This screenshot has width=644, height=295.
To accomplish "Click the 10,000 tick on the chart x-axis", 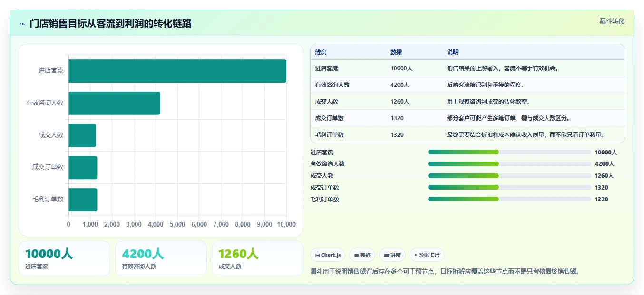I will [286, 225].
